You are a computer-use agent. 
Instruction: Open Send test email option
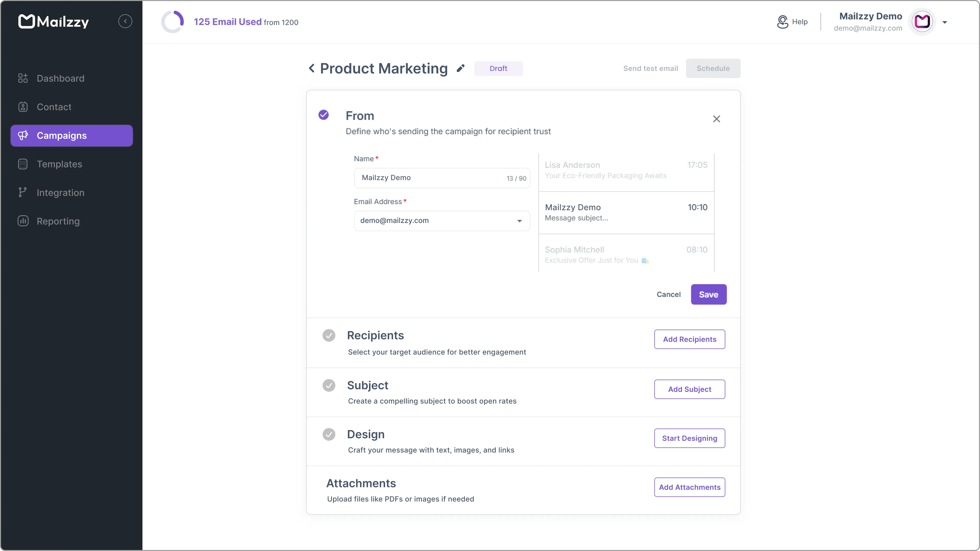pyautogui.click(x=650, y=68)
